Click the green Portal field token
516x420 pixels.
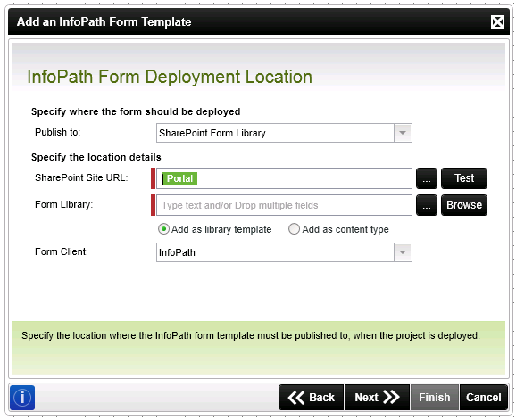[180, 178]
